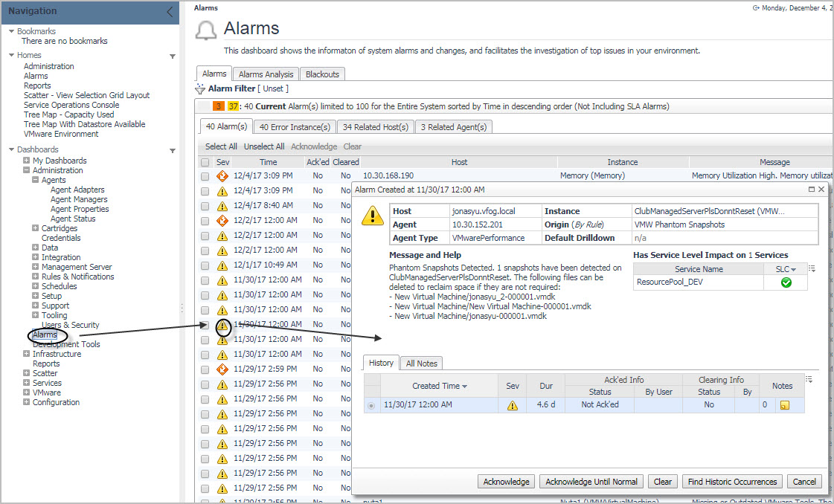
Task: Click the circled warning icon in alarm list
Action: (222, 325)
